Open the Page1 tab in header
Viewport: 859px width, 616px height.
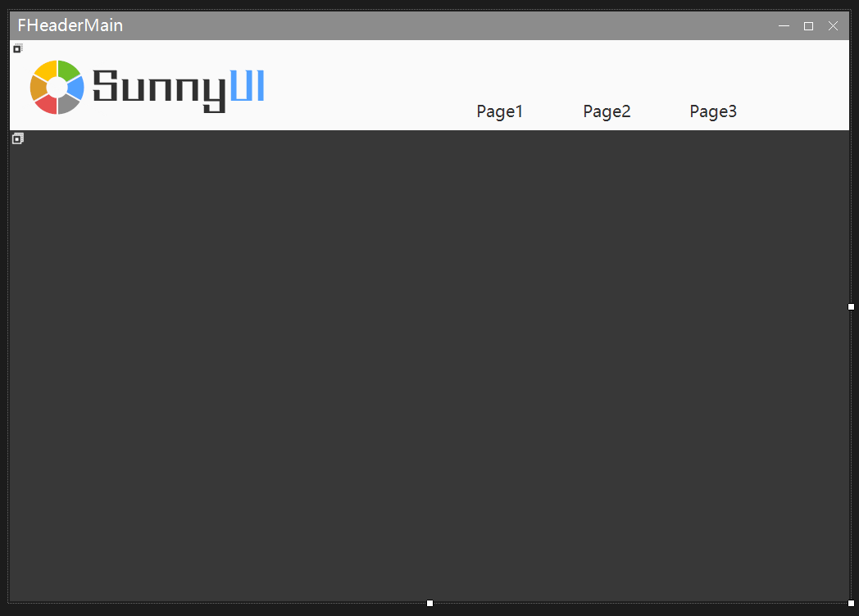500,111
